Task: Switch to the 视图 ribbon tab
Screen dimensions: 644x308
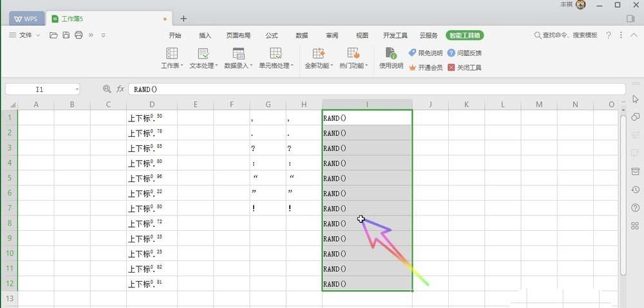Action: point(362,35)
